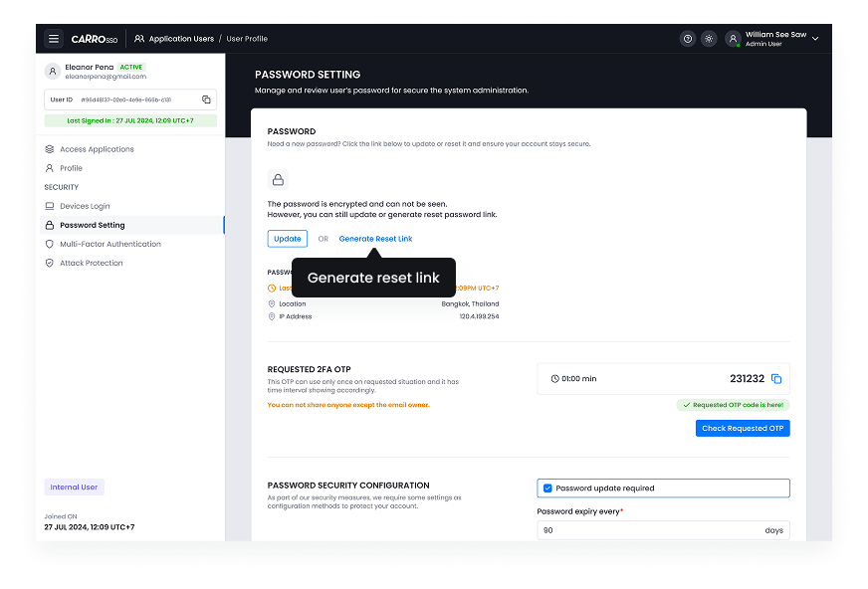The width and height of the screenshot is (868, 589).
Task: Uncheck Password update required
Action: tap(546, 488)
